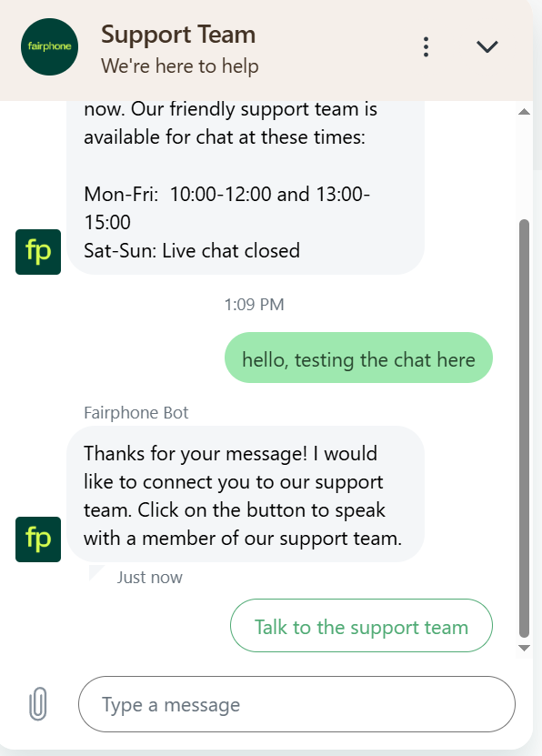Click the chat scrollbar thumb

coord(524,429)
